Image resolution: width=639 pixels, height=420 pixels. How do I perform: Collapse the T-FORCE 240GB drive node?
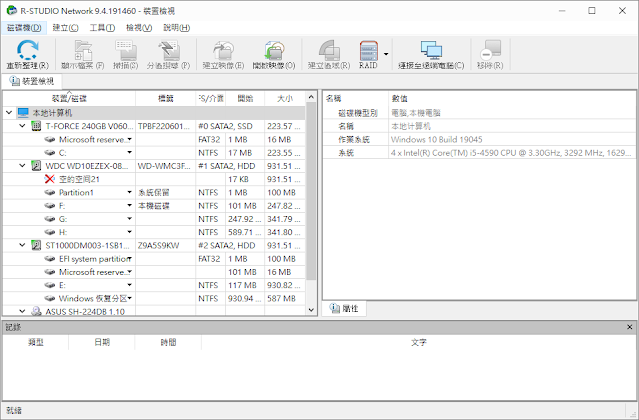click(x=22, y=126)
